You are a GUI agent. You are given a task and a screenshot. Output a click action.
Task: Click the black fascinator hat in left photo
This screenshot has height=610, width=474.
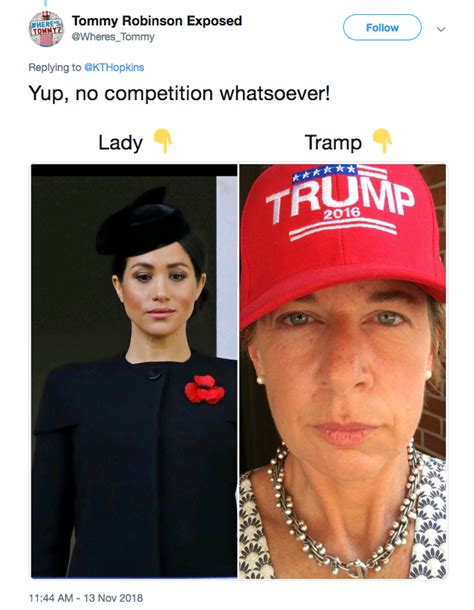[143, 225]
